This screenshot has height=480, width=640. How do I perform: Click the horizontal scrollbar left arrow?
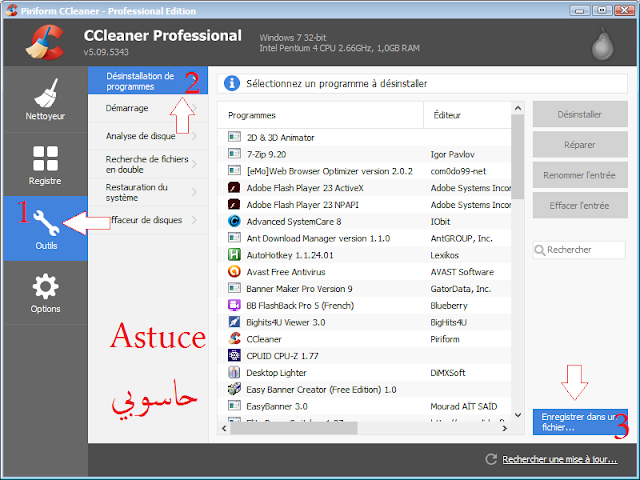224,428
